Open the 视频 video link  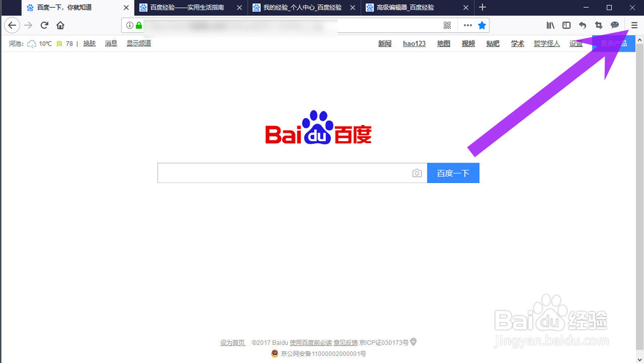tap(468, 44)
